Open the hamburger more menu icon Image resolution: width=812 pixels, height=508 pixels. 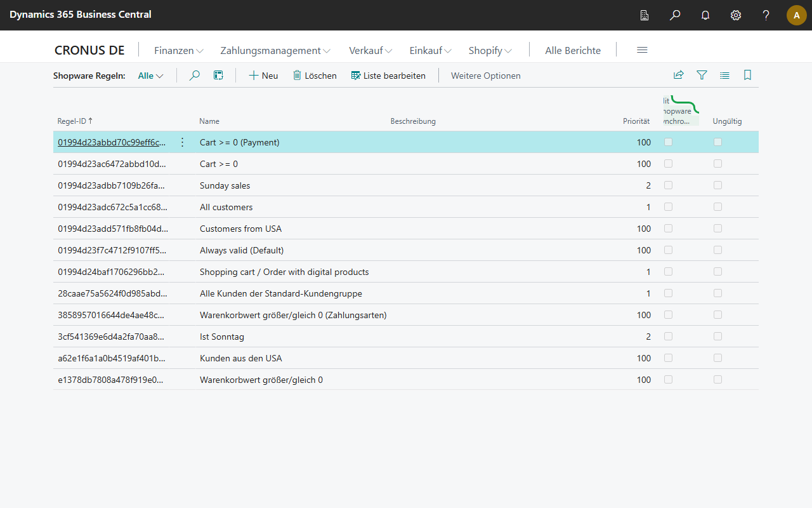tap(642, 50)
